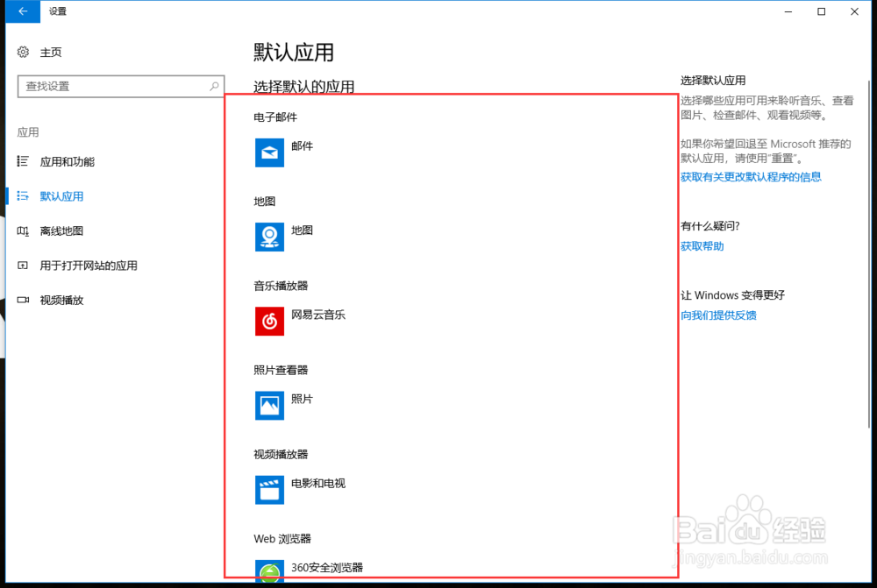Click the 让 Windows 变得更好 heading
This screenshot has height=588, width=877.
(732, 295)
